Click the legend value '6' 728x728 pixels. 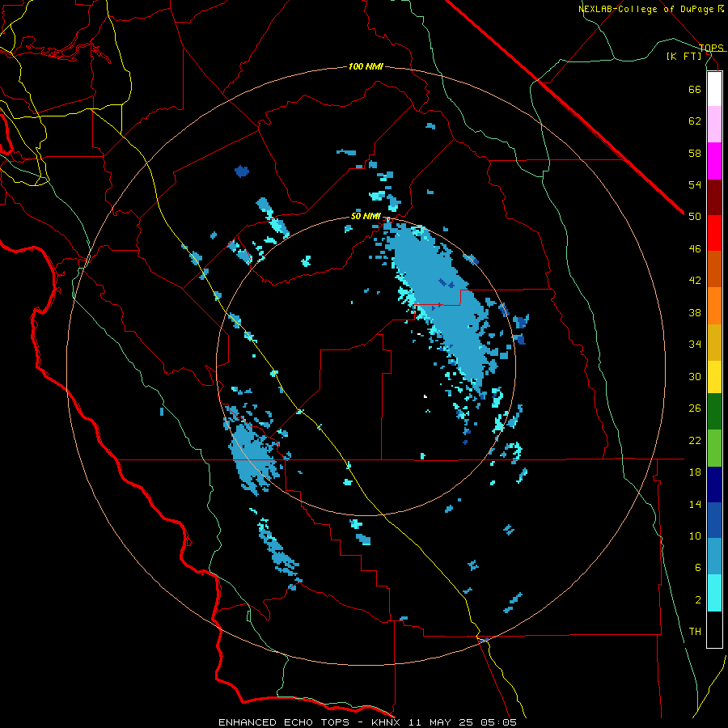click(698, 568)
